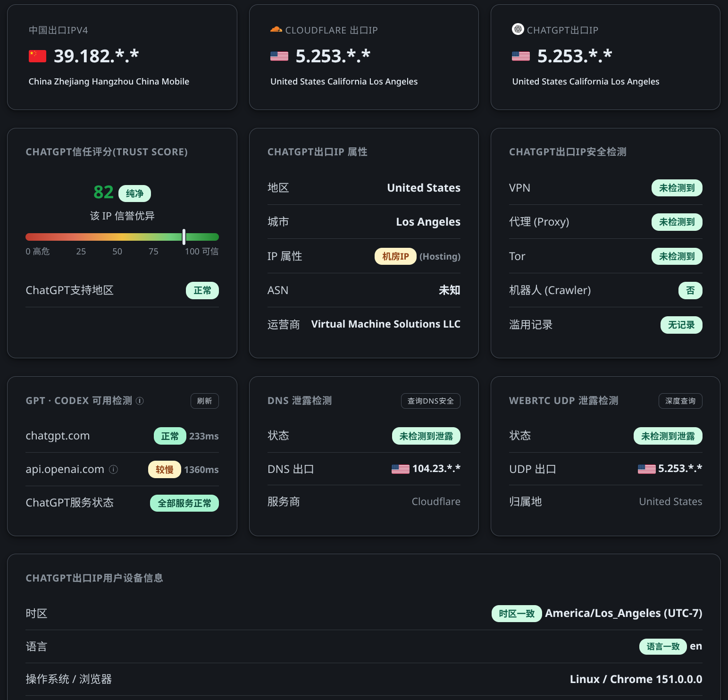This screenshot has width=728, height=700.
Task: Click the 全部服务正常 status badge
Action: [184, 503]
